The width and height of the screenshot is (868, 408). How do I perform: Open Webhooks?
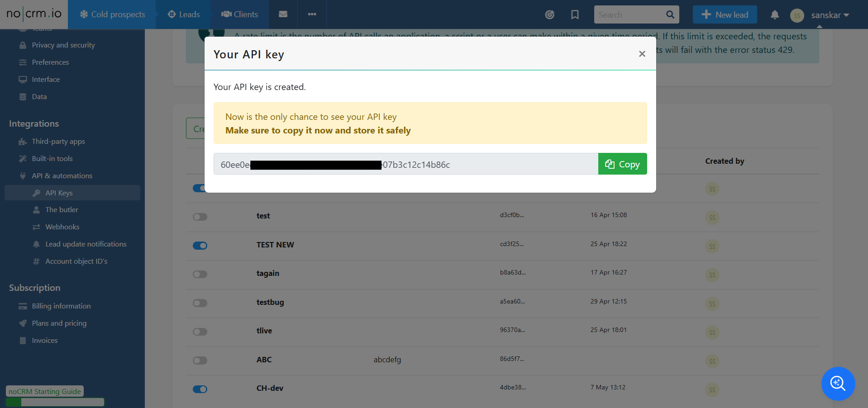(x=62, y=227)
